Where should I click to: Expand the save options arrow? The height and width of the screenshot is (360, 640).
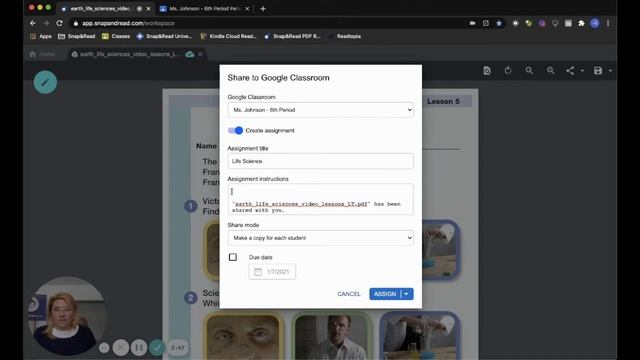tap(610, 71)
